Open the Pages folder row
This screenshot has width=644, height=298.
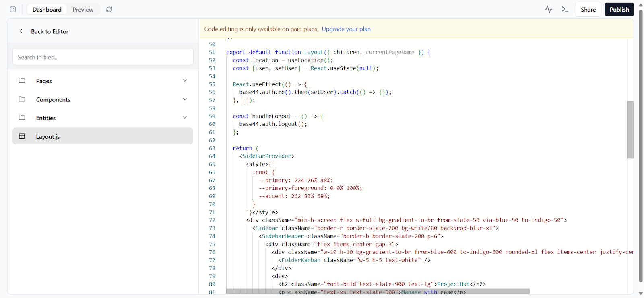[103, 81]
